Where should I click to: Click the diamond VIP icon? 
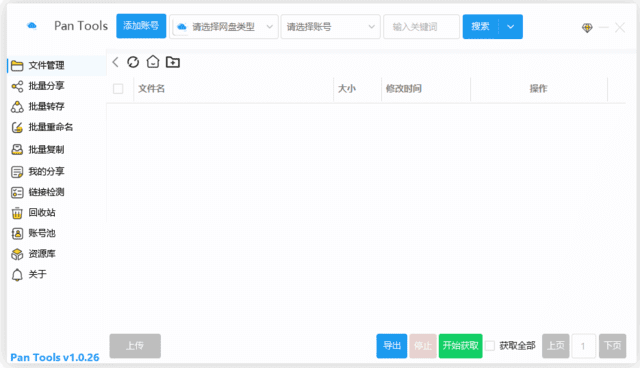[587, 28]
